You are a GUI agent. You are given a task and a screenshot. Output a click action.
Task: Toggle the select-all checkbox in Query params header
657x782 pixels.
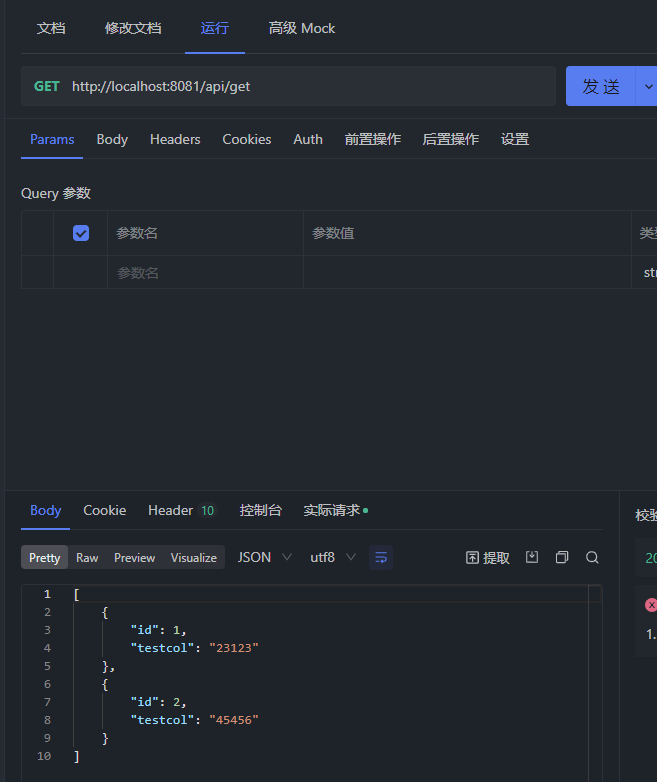point(81,233)
